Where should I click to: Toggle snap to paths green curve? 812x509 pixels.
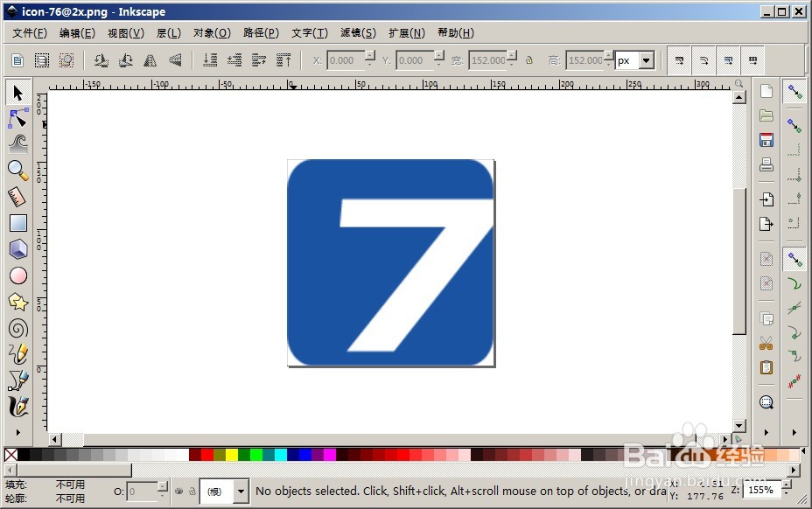pyautogui.click(x=794, y=283)
